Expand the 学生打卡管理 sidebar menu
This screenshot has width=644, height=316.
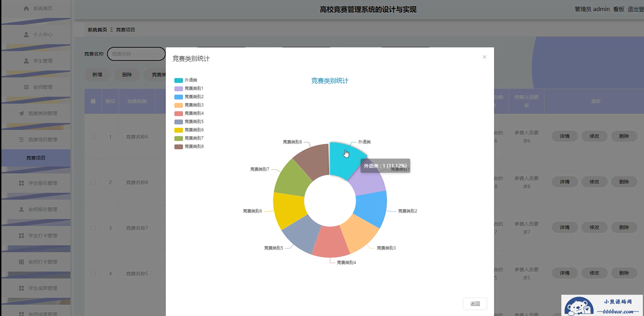click(x=36, y=236)
